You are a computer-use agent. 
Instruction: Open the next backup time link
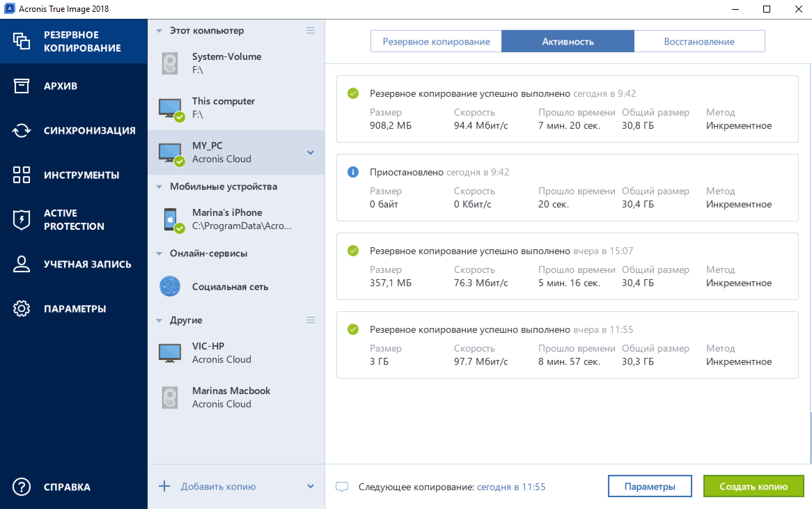click(x=511, y=487)
